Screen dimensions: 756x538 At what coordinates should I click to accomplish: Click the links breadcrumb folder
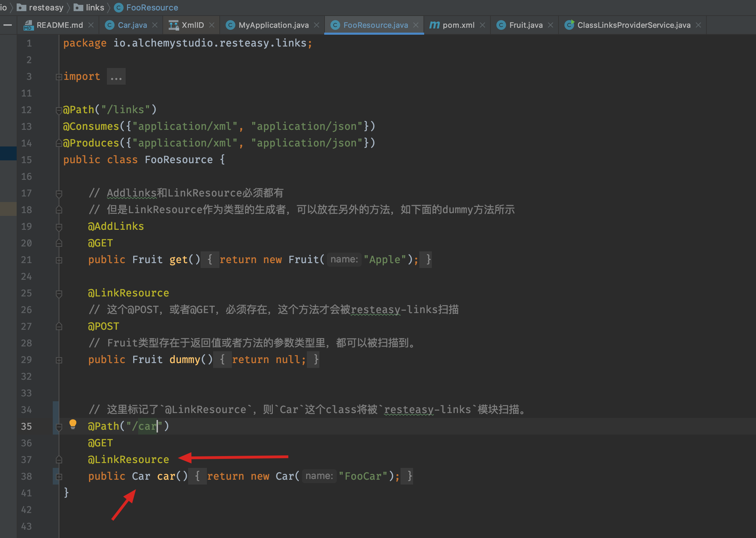click(94, 7)
